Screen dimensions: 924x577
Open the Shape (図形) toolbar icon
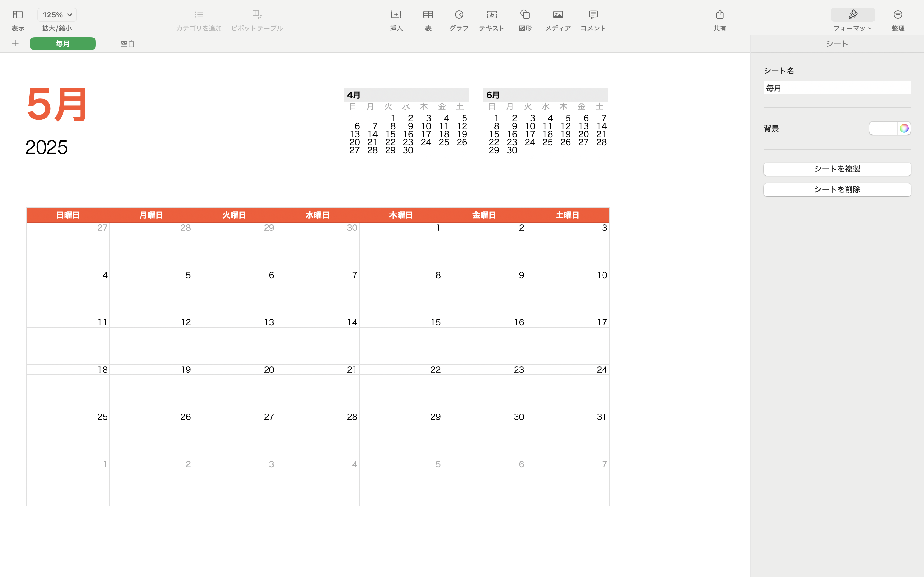tap(525, 15)
